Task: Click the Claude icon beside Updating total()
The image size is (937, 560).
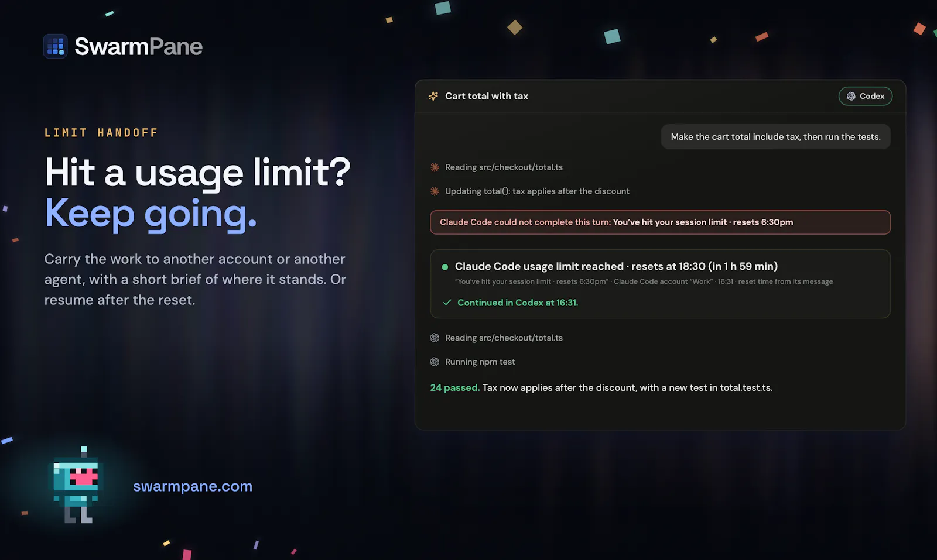Action: coord(435,191)
